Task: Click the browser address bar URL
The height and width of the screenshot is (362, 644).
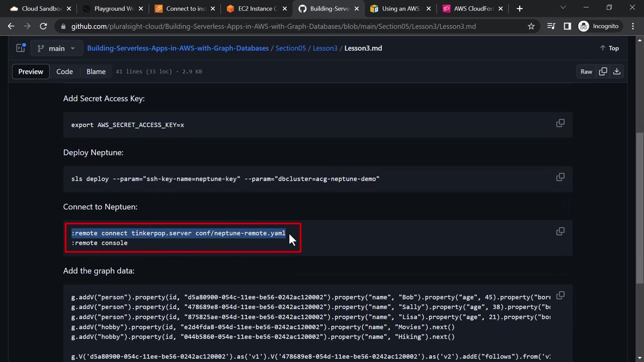Action: pos(273,26)
